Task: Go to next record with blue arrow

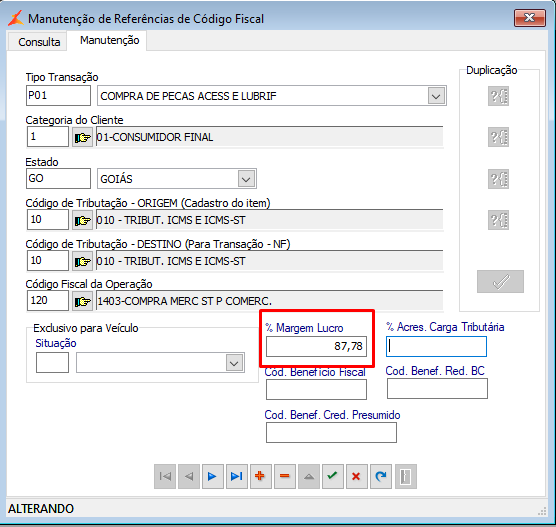Action: pos(212,476)
